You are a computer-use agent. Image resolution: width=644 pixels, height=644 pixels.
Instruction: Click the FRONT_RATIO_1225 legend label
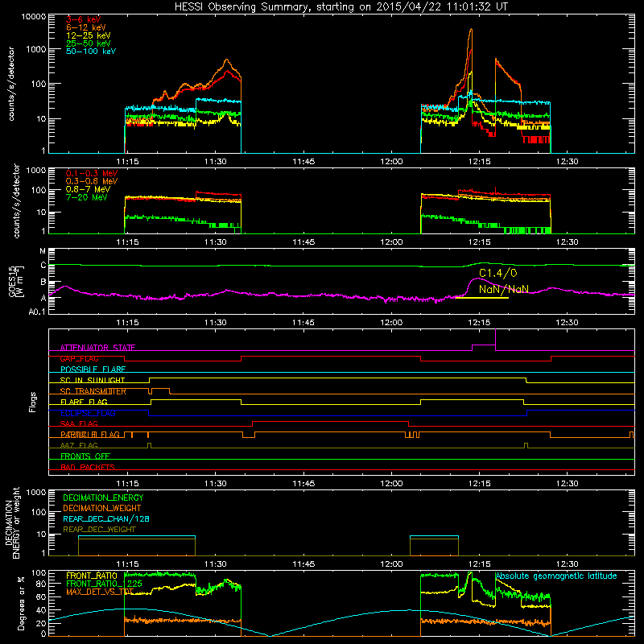click(104, 584)
